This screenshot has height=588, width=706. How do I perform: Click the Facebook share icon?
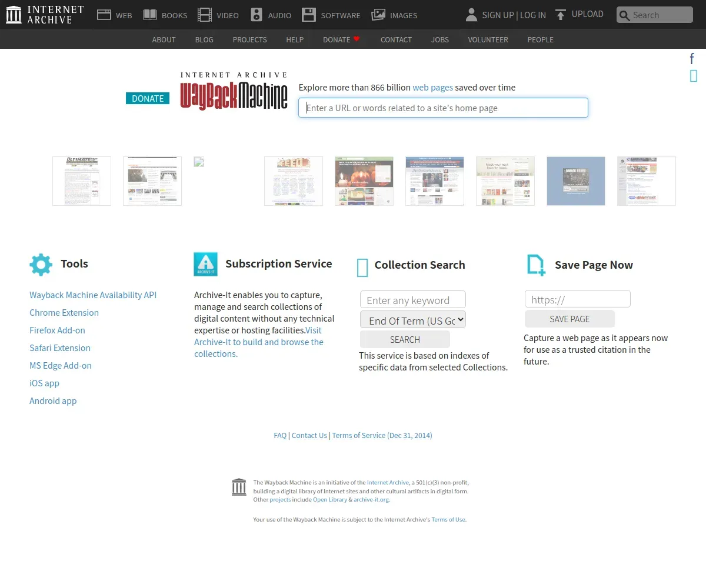pos(692,58)
